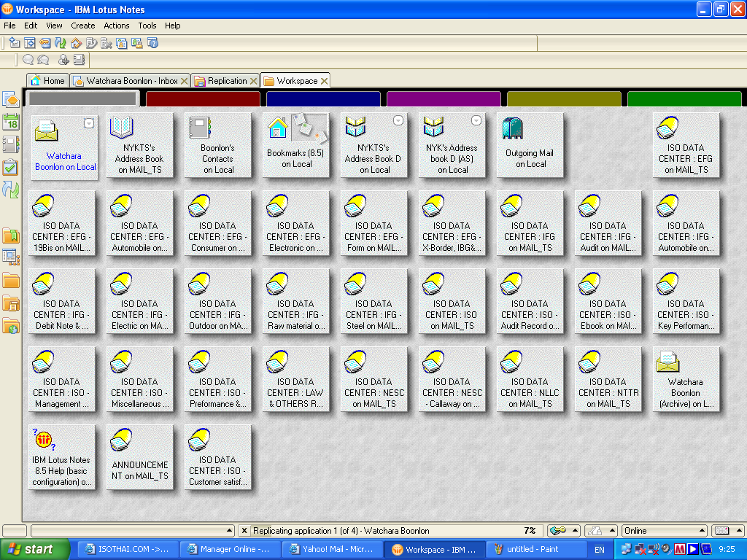747x560 pixels.
Task: Open ISO DATA CENTER : NLLC on MAIL_TS
Action: click(530, 379)
